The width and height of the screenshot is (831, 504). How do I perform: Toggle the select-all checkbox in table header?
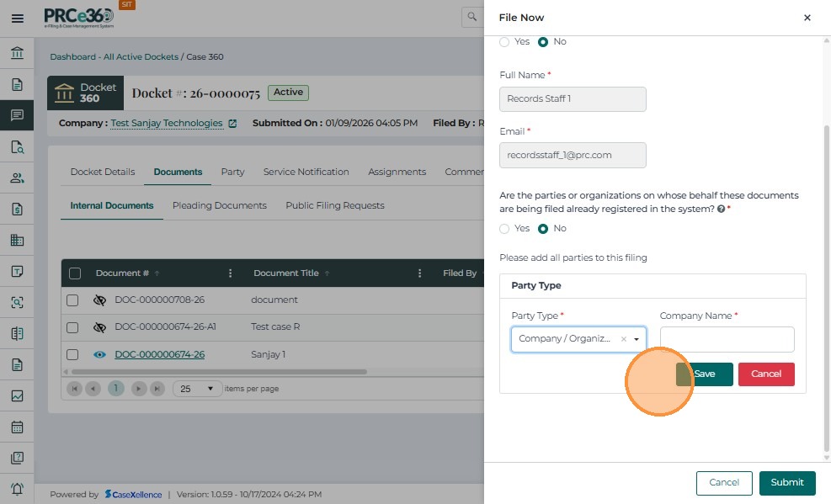(75, 273)
